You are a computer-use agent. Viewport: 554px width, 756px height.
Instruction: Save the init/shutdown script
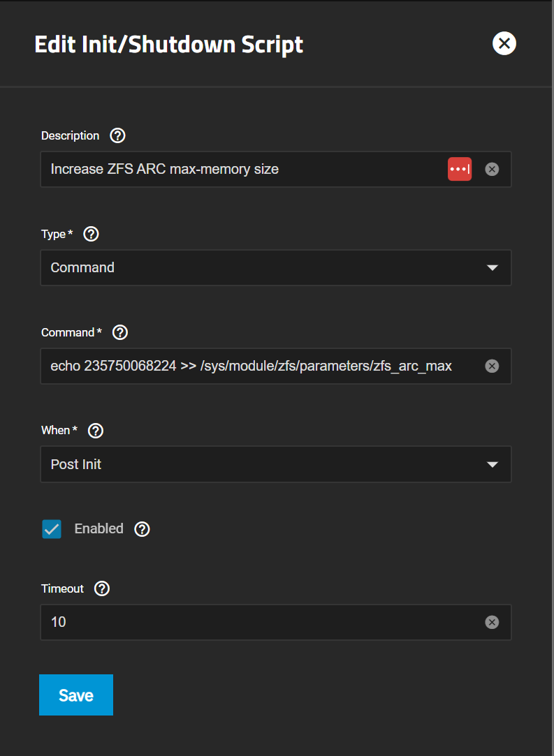(76, 695)
